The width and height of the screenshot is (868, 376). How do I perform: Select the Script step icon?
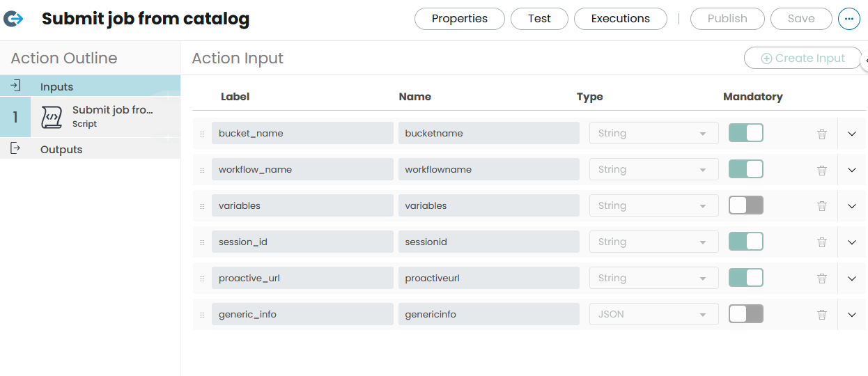coord(51,117)
